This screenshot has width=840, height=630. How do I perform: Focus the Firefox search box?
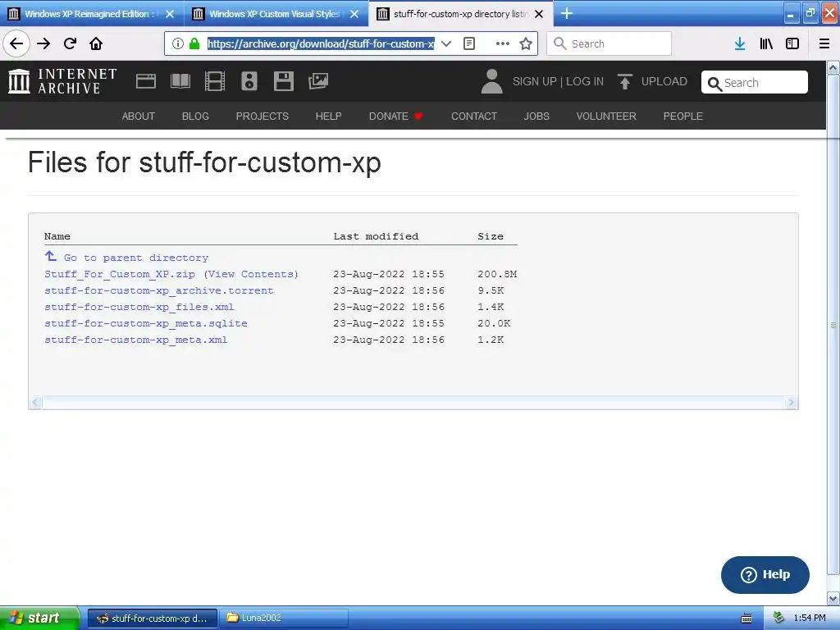click(x=609, y=43)
